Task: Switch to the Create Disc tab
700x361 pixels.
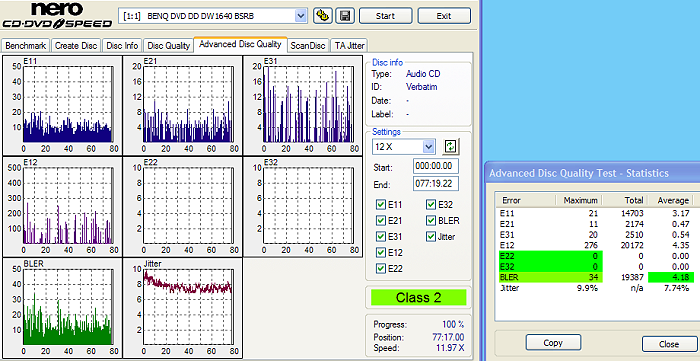Action: click(76, 46)
